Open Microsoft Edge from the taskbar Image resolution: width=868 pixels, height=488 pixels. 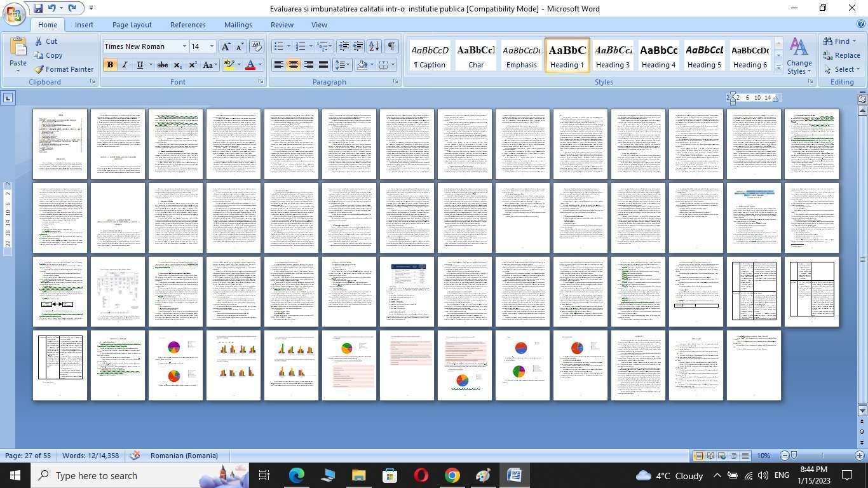297,475
